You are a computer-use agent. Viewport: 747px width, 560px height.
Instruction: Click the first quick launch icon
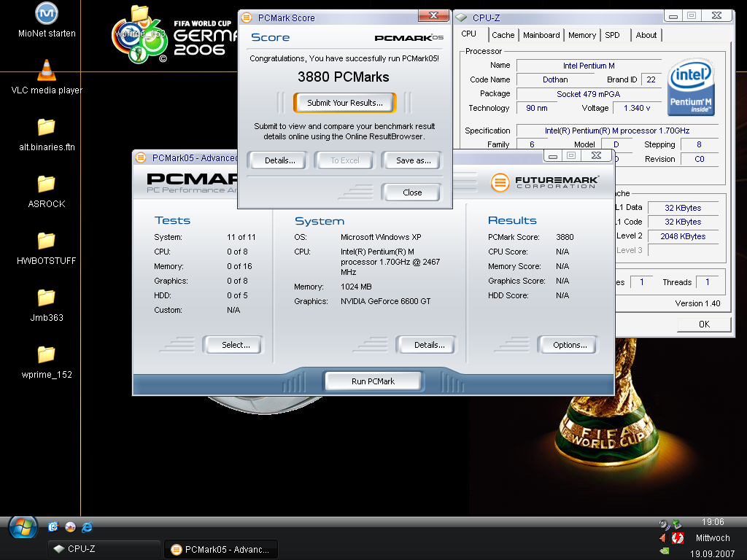point(53,526)
